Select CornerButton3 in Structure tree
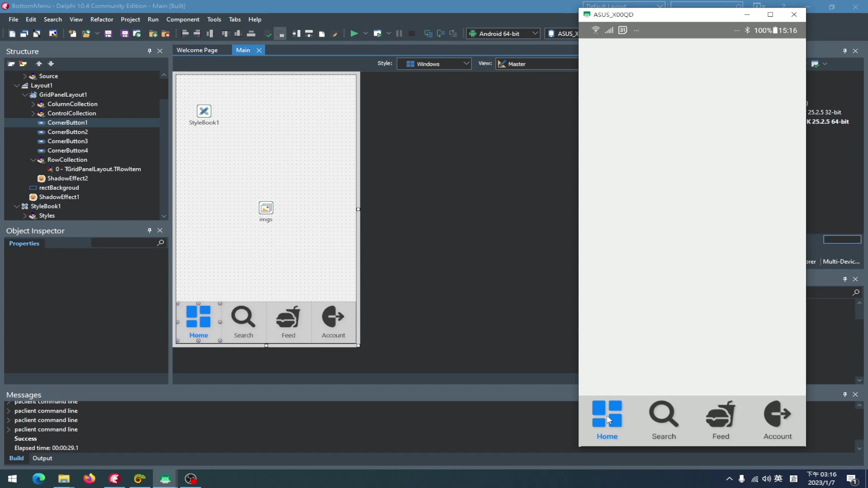 tap(67, 141)
